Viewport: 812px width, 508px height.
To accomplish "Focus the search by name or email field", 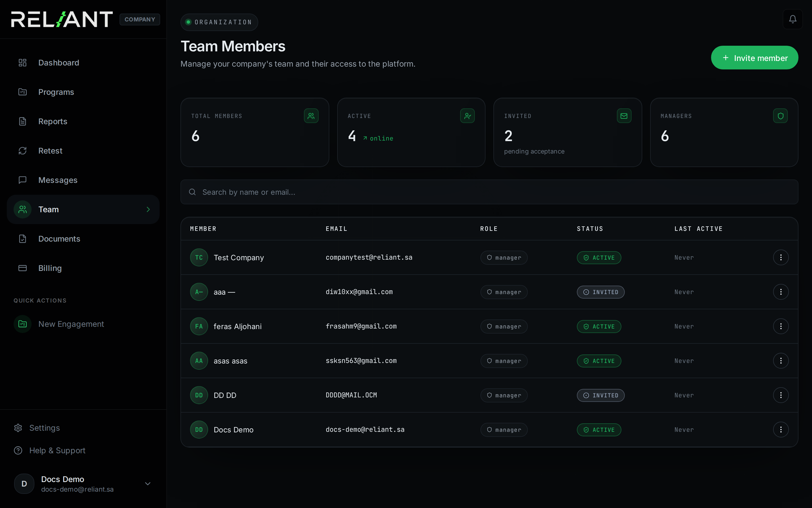I will coord(489,192).
